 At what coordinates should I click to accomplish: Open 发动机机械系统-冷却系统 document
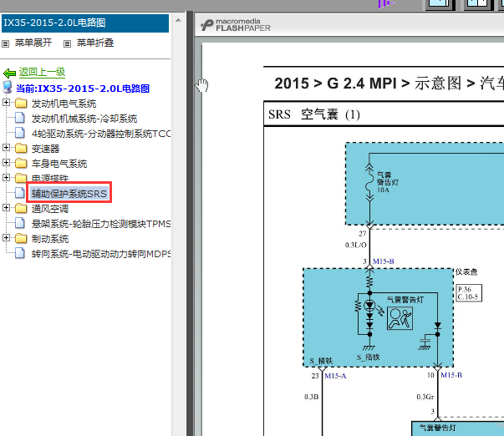click(84, 119)
